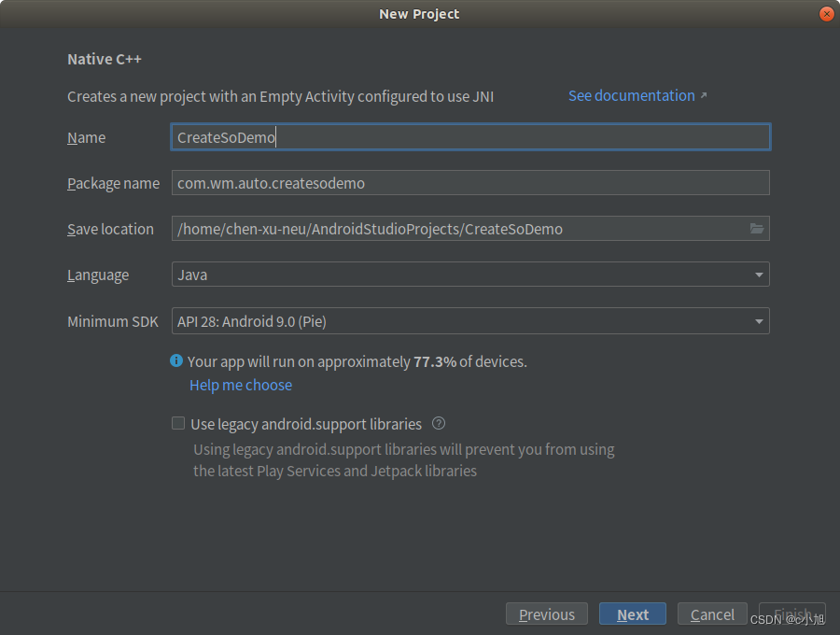The width and height of the screenshot is (840, 635).
Task: Click the Package name input field
Action: click(x=470, y=183)
